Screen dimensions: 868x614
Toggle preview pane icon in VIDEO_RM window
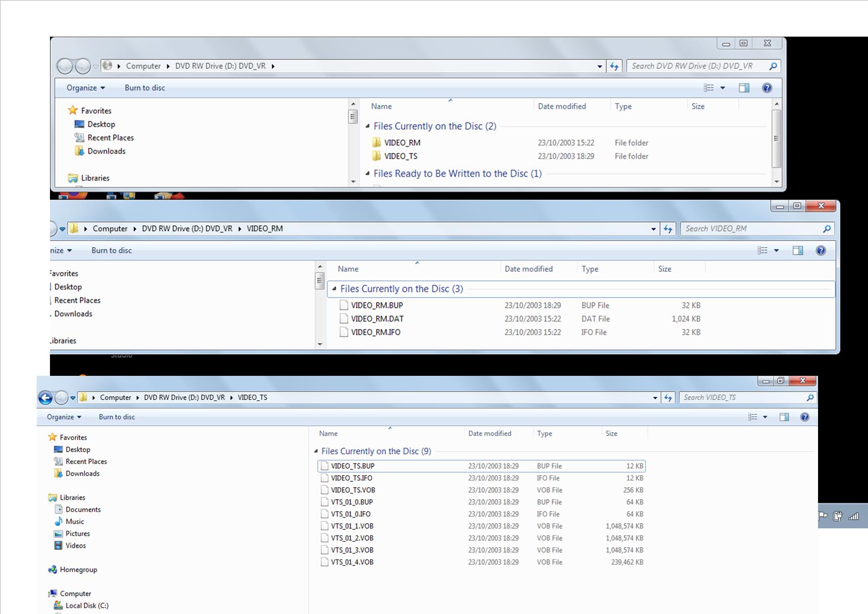tap(798, 251)
